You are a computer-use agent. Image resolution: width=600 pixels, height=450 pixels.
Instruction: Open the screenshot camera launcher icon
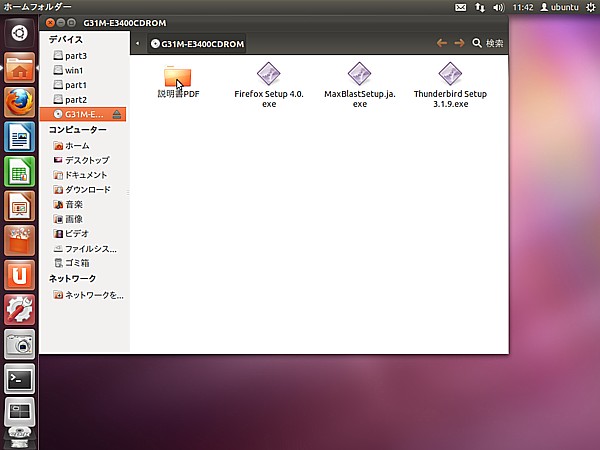19,344
